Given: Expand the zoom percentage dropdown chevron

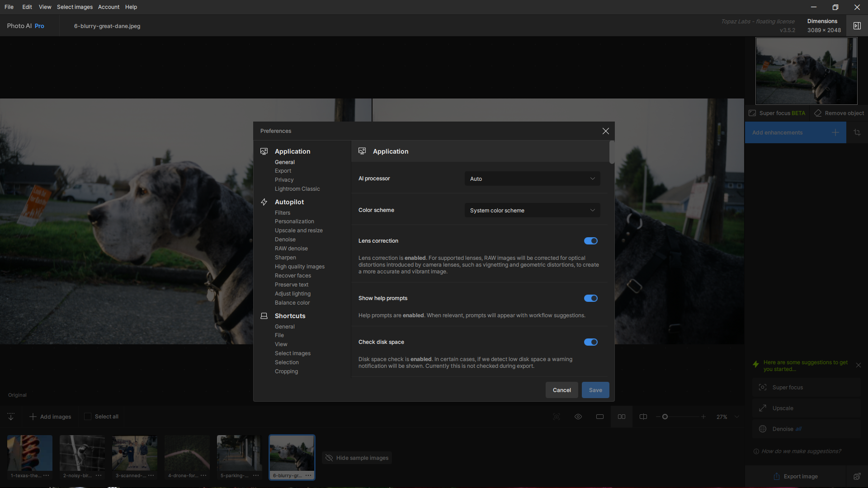Looking at the screenshot, I should [737, 417].
